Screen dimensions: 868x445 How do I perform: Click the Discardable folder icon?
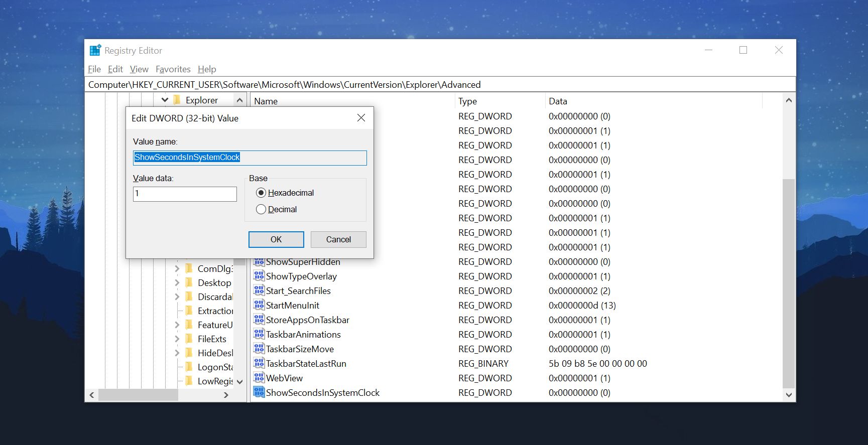click(x=189, y=296)
